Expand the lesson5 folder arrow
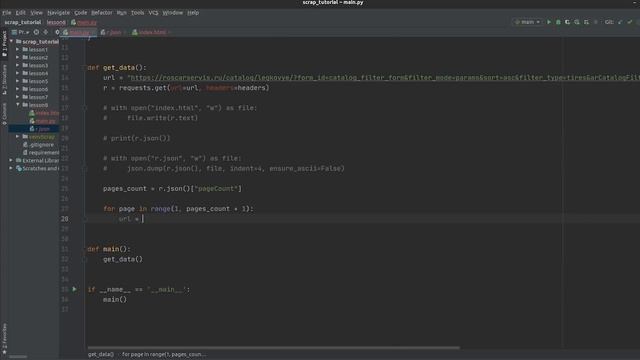This screenshot has height=360, width=640. coord(18,81)
